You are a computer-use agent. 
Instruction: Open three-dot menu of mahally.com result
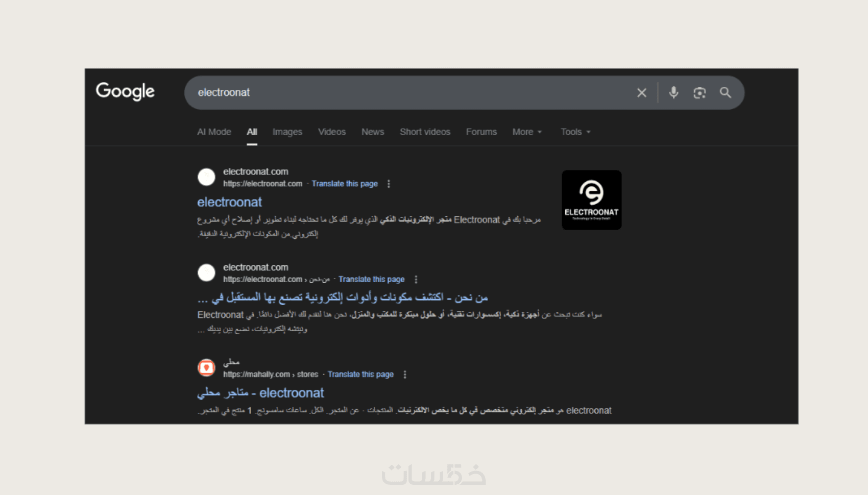[405, 375]
